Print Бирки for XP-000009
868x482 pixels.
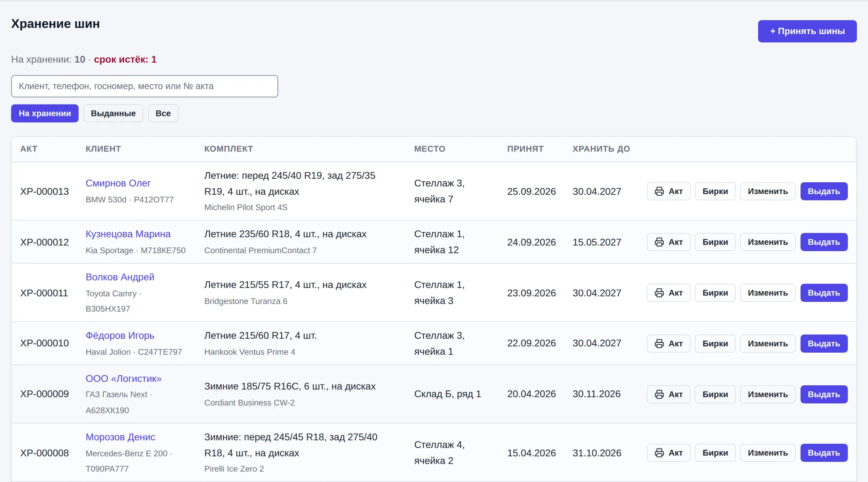tap(715, 394)
